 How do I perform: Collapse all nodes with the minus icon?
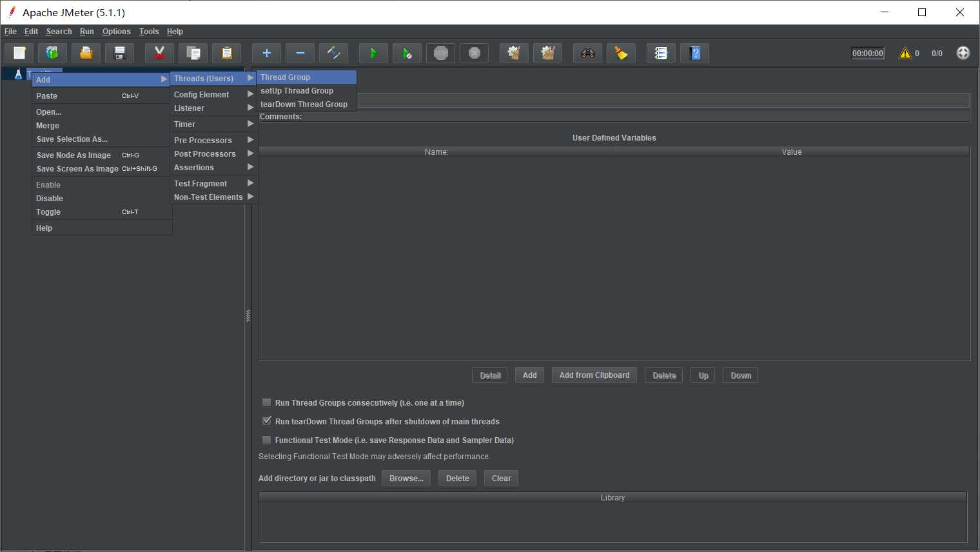pyautogui.click(x=300, y=53)
